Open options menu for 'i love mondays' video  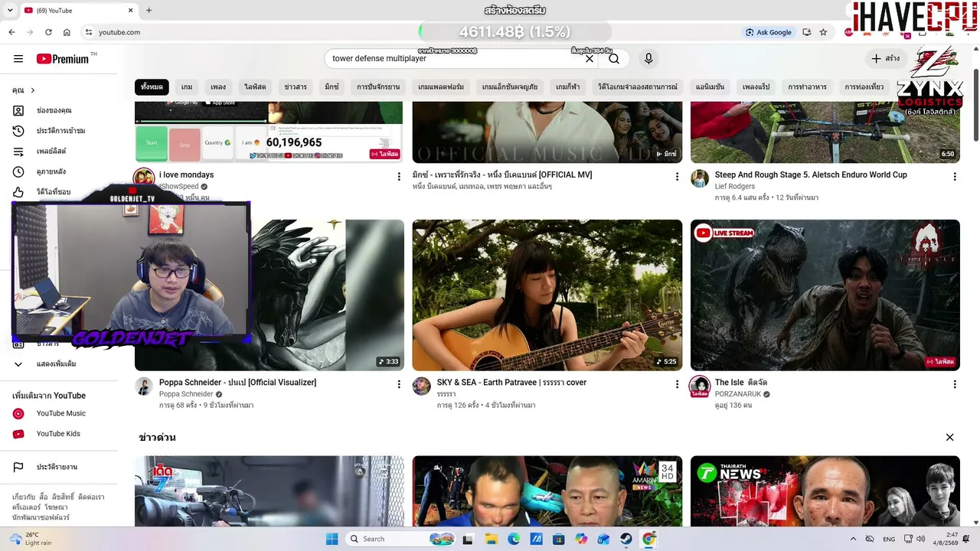(399, 177)
